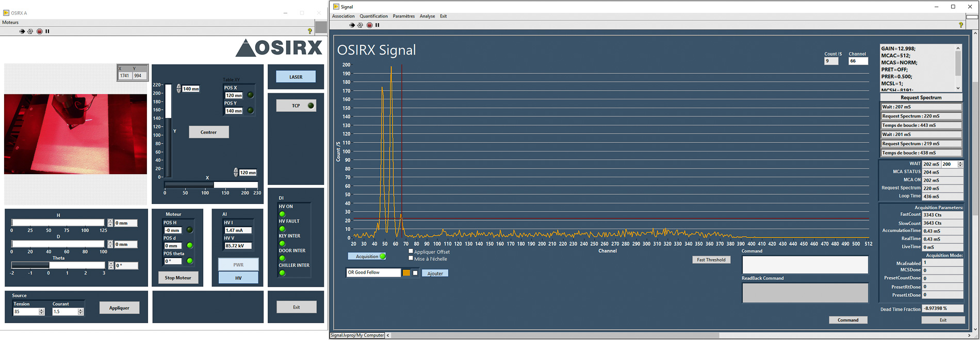This screenshot has height=340, width=980.
Task: Click the POS theta green LED
Action: (x=190, y=261)
